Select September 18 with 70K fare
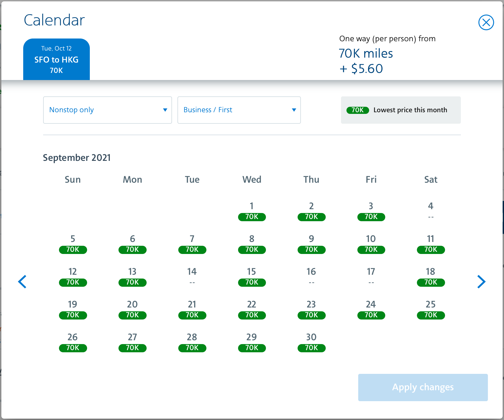This screenshot has width=504, height=420. pos(431,277)
